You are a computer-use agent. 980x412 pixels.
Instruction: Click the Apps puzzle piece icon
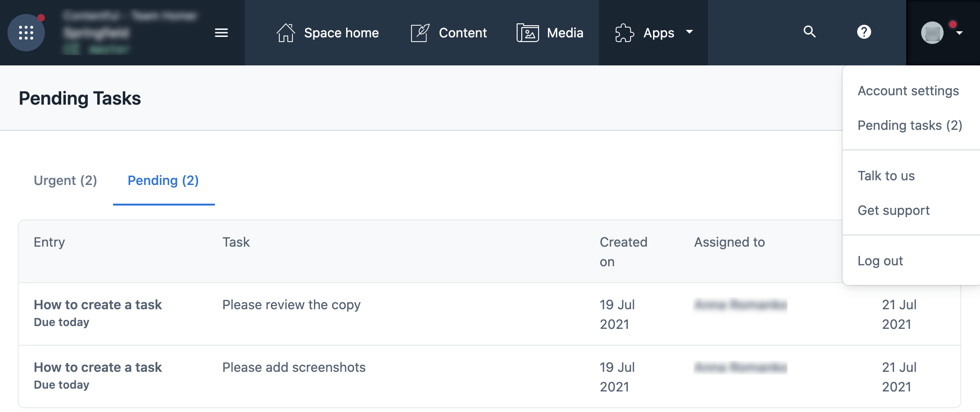pyautogui.click(x=625, y=33)
